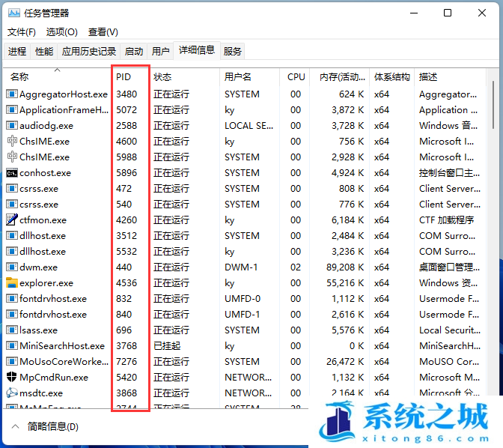Select the AggregatorHost.exe process icon
Image resolution: width=503 pixels, height=448 pixels.
[x=12, y=94]
